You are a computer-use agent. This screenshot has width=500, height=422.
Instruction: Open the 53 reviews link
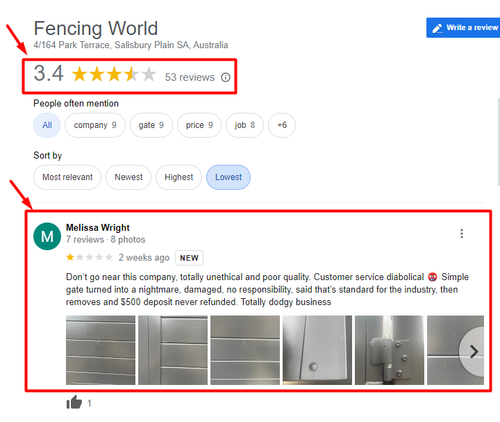(x=190, y=77)
